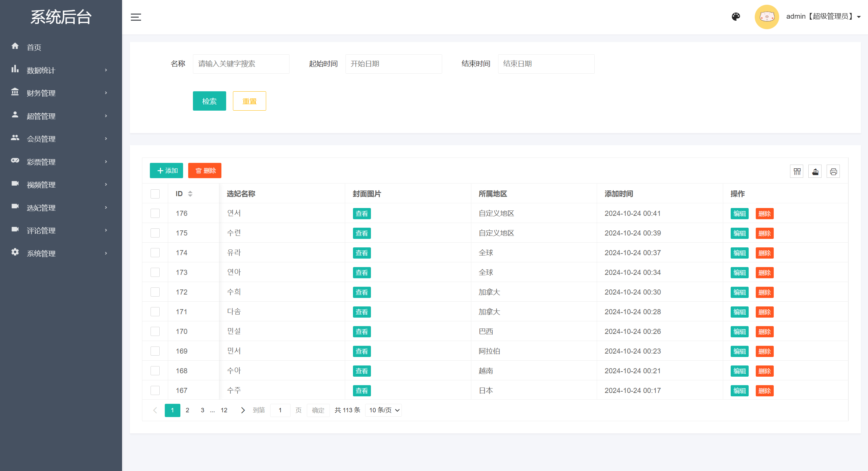The width and height of the screenshot is (868, 471).
Task: Click the admin avatar image
Action: [x=767, y=17]
